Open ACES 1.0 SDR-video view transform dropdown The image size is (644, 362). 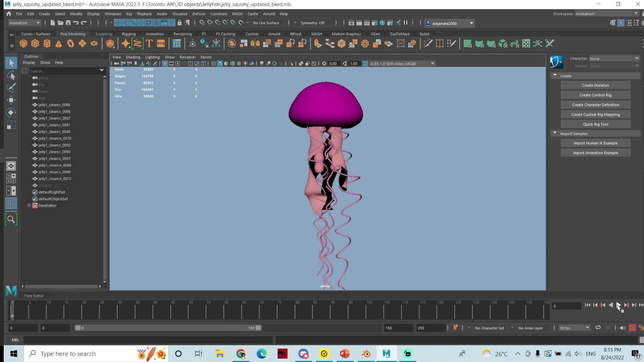[402, 64]
